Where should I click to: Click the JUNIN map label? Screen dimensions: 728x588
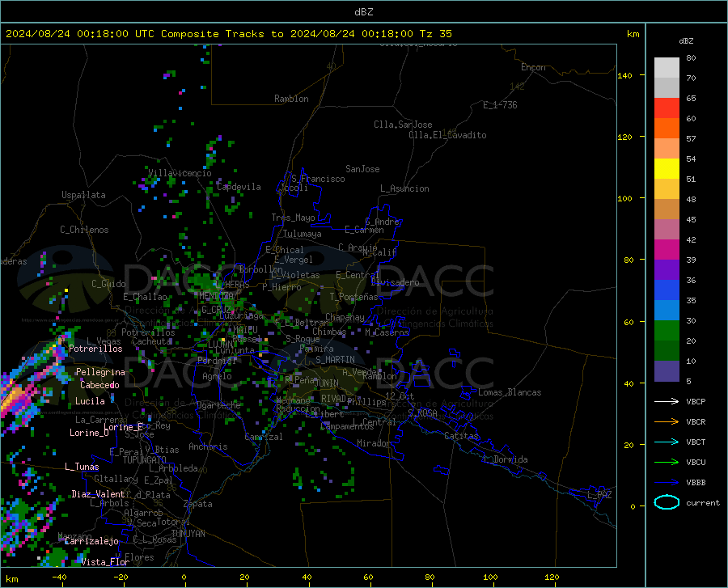327,383
